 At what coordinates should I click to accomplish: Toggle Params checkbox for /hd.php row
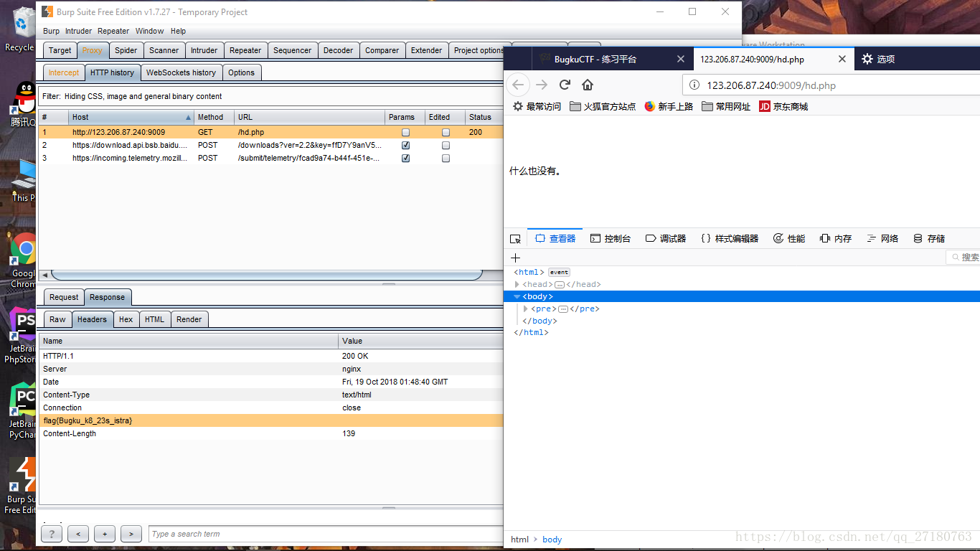406,133
